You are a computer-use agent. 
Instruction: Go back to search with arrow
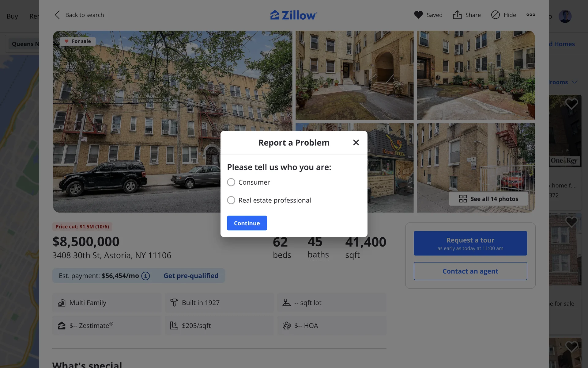click(x=57, y=15)
